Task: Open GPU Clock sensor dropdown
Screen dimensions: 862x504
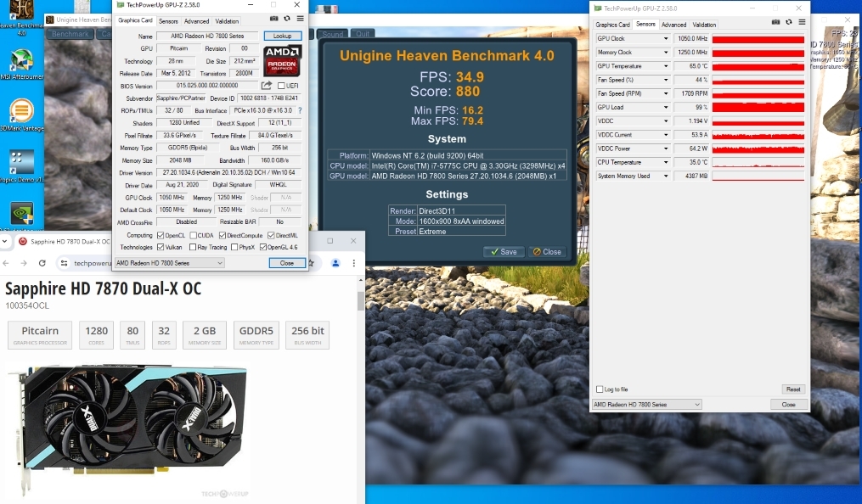Action: [x=666, y=38]
